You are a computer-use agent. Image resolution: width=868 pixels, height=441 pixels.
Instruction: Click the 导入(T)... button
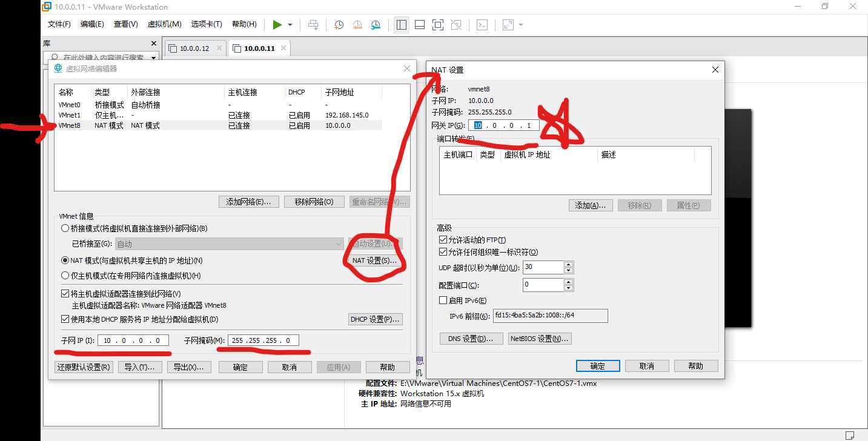coord(139,367)
